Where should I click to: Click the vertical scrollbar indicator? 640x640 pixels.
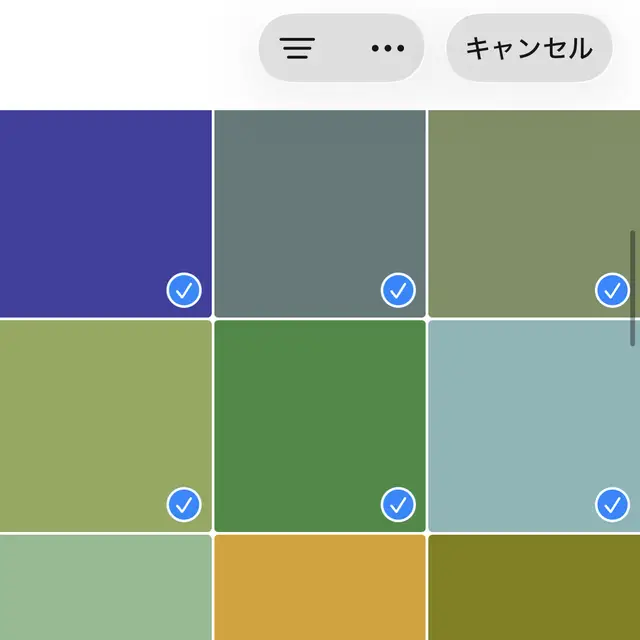633,288
